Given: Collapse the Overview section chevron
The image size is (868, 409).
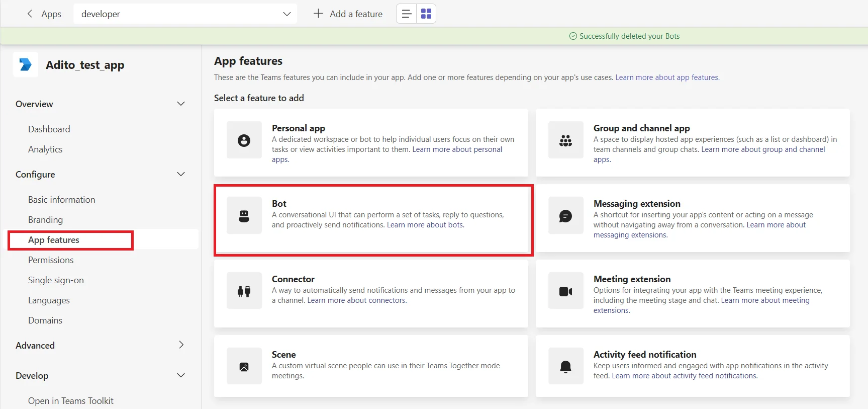Looking at the screenshot, I should tap(181, 104).
